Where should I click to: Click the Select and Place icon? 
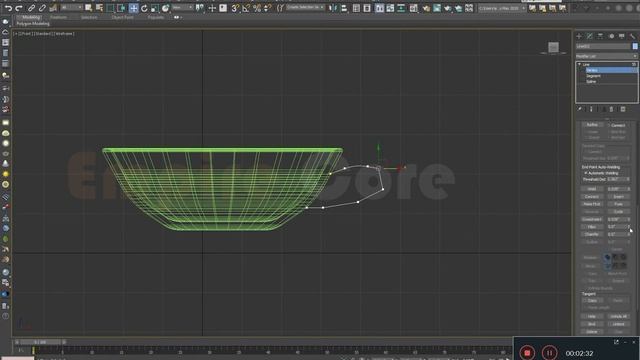pyautogui.click(x=165, y=8)
